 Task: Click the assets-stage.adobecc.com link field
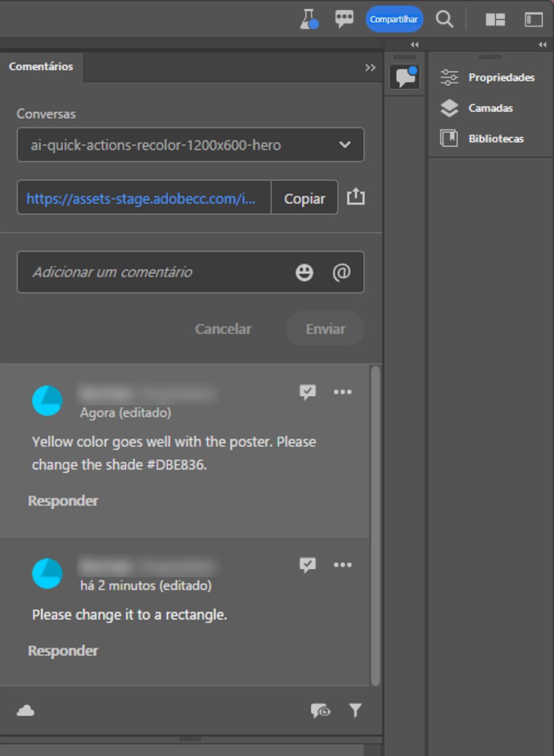click(x=144, y=199)
